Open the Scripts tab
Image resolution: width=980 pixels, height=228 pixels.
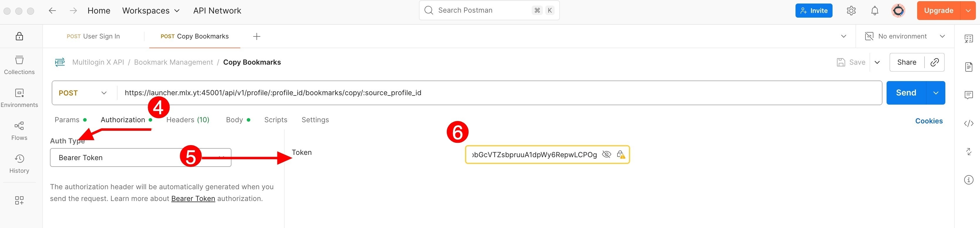(276, 120)
